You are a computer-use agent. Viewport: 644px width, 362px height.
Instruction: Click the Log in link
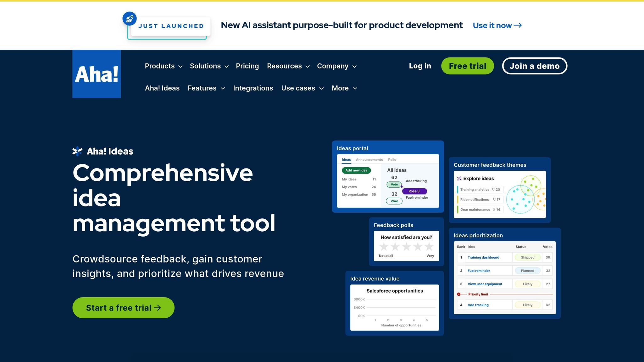coord(420,66)
